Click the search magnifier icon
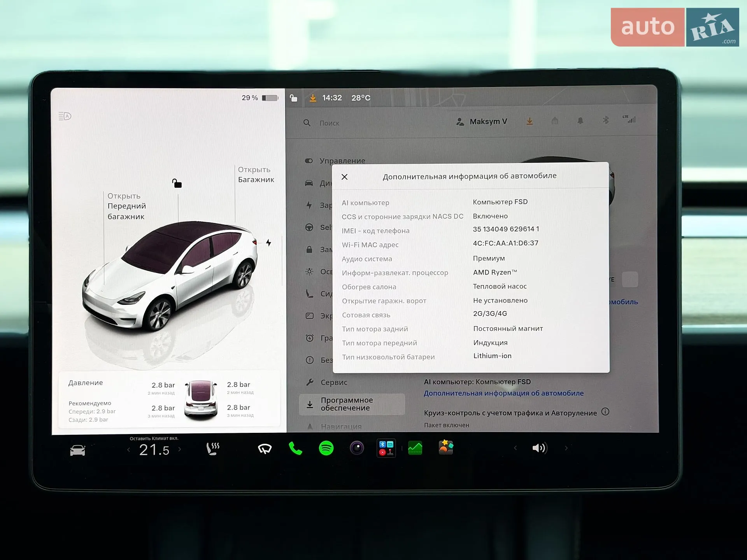The image size is (747, 560). [x=307, y=123]
